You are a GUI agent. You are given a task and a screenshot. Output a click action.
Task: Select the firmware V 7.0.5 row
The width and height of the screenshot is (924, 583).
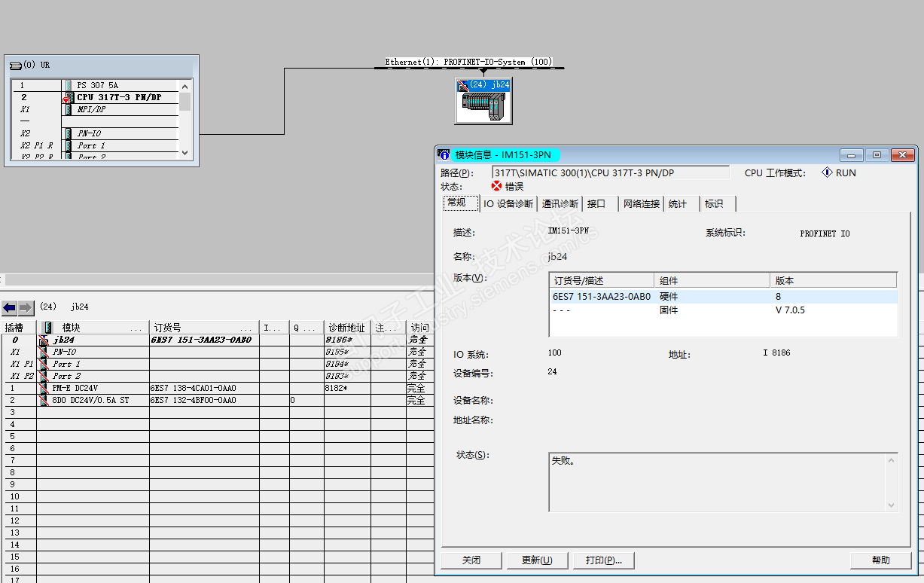pos(724,310)
